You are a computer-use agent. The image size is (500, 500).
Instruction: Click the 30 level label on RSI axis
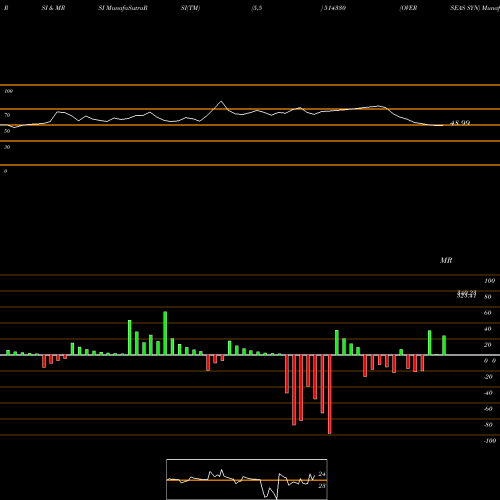coord(7,147)
